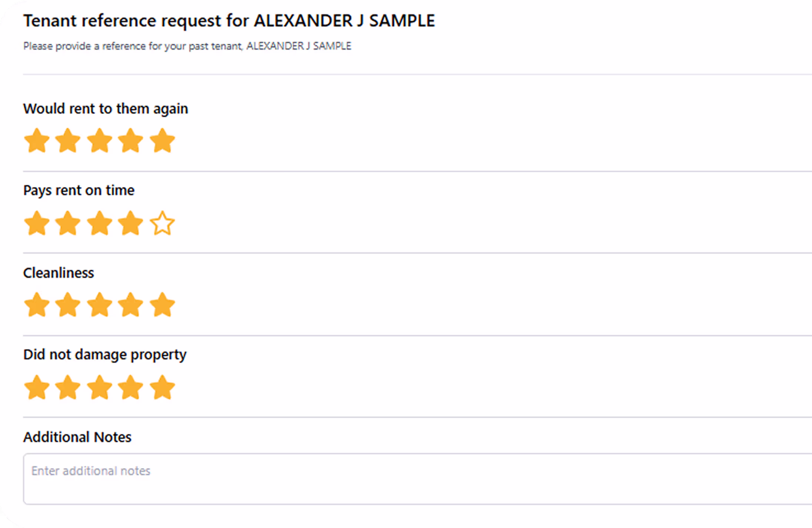The width and height of the screenshot is (812, 528).
Task: Set 'Pays rent on time' to four stars
Action: click(x=130, y=224)
